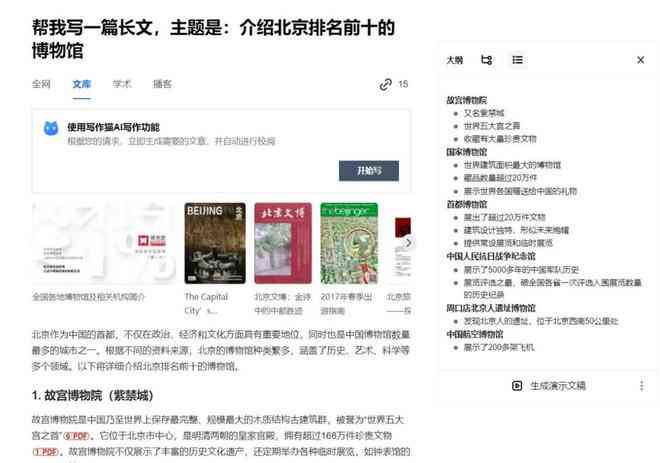Image resolution: width=660 pixels, height=463 pixels.
Task: Switch to the 播客 tab
Action: pos(162,84)
